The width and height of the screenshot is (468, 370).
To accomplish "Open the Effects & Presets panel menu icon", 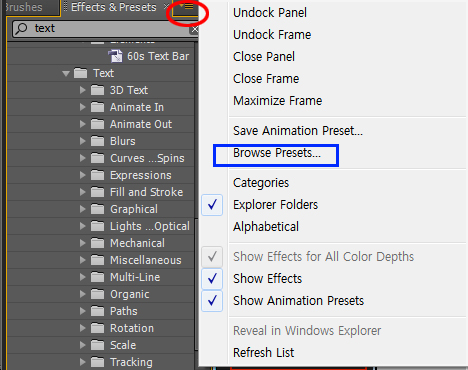I will click(187, 7).
